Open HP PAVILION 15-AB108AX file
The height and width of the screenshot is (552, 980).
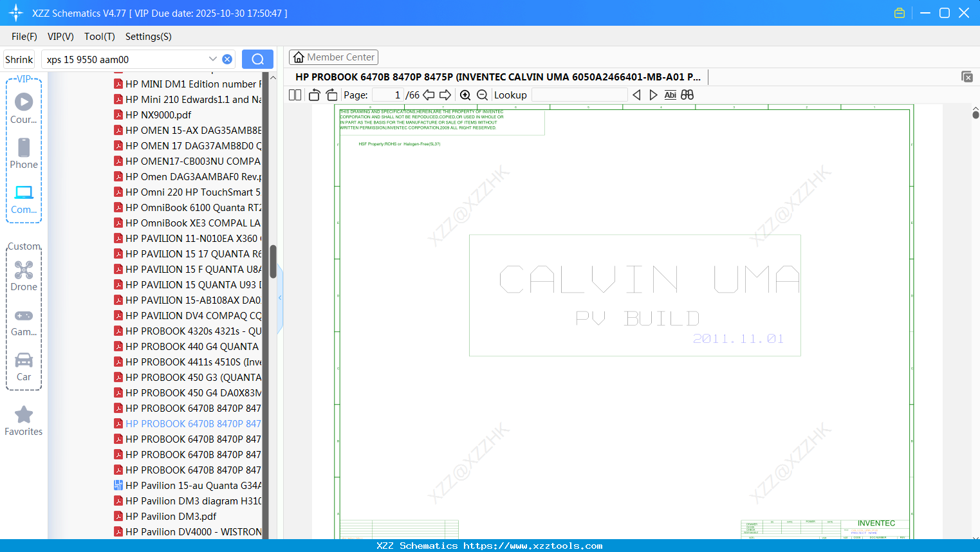click(187, 300)
